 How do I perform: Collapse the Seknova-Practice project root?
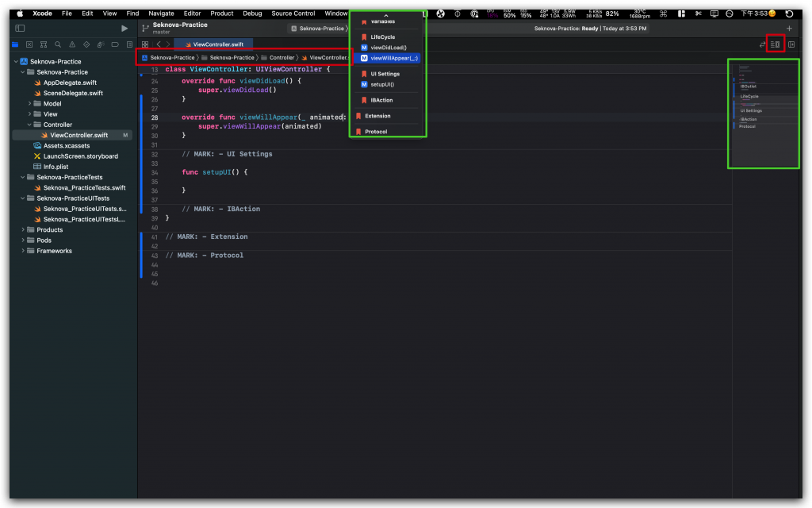coord(16,61)
